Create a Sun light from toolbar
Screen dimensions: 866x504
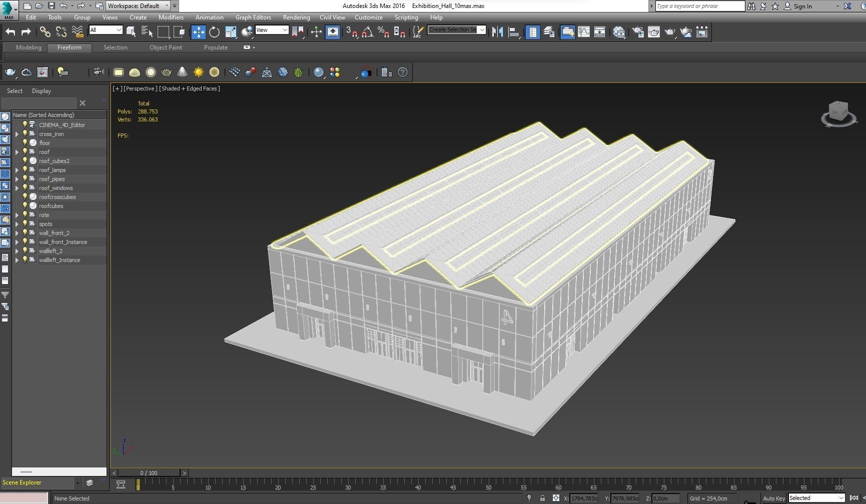[x=199, y=72]
